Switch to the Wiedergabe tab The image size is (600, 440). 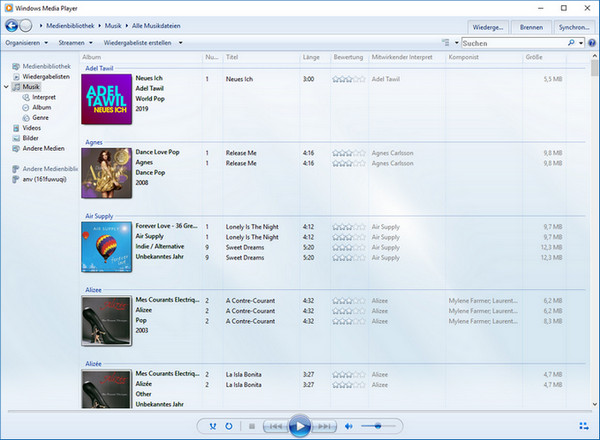pyautogui.click(x=488, y=27)
